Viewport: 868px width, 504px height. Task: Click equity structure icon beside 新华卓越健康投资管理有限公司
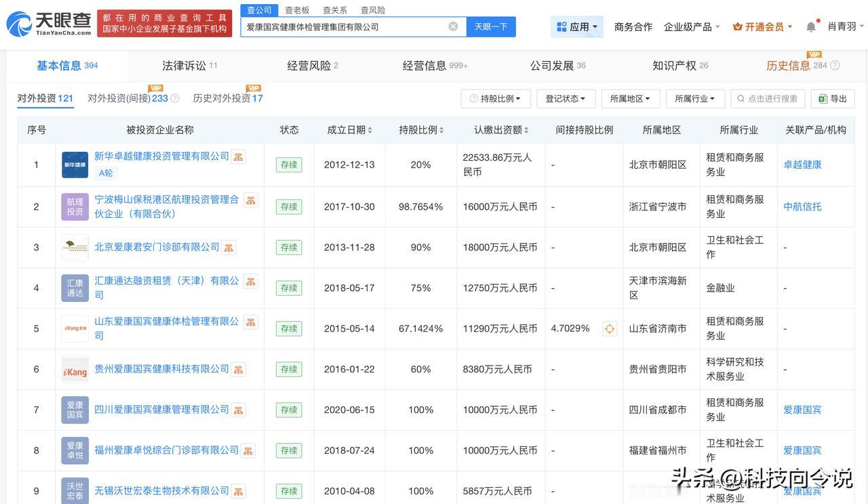pos(238,157)
